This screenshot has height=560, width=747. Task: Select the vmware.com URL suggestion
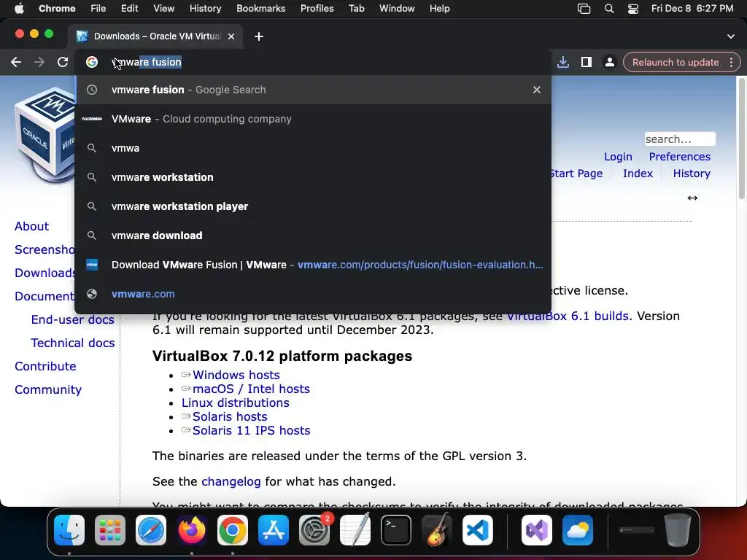pyautogui.click(x=313, y=294)
